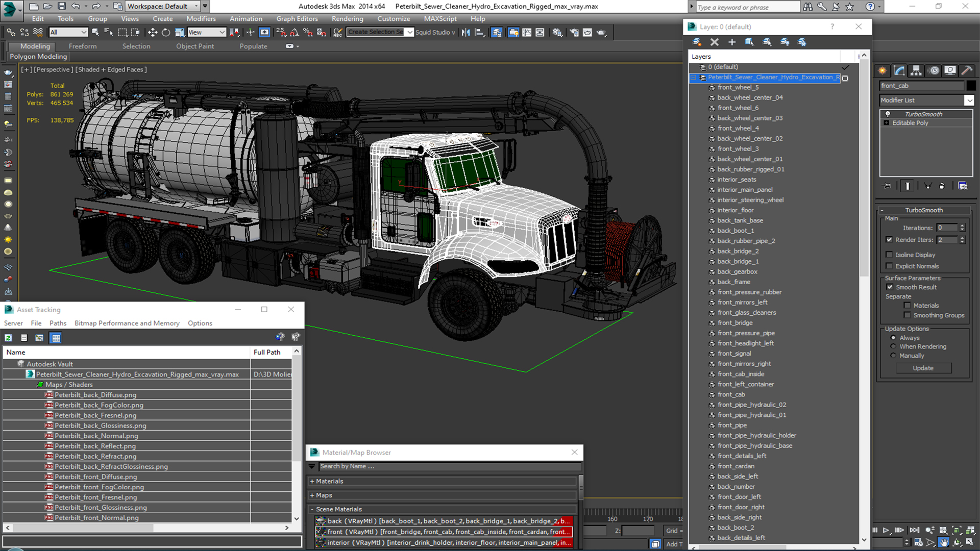Toggle Smooth Result checkbox
Image resolution: width=980 pixels, height=551 pixels.
point(890,287)
